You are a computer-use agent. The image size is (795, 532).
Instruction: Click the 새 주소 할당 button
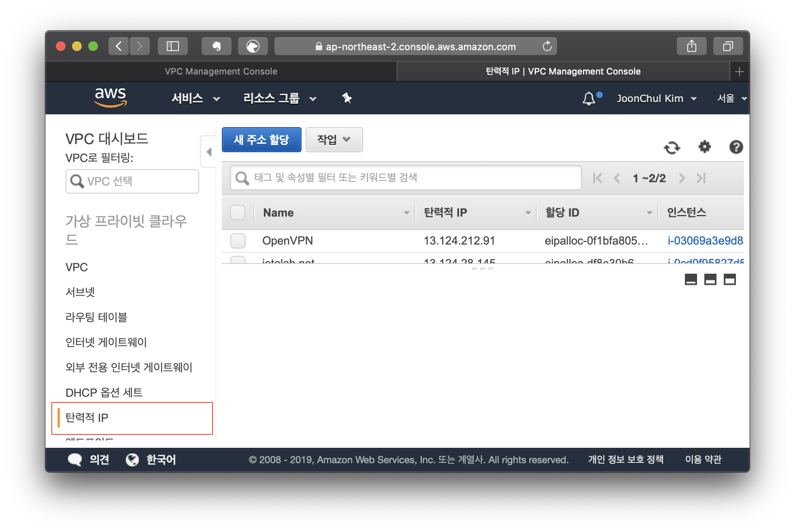point(261,140)
